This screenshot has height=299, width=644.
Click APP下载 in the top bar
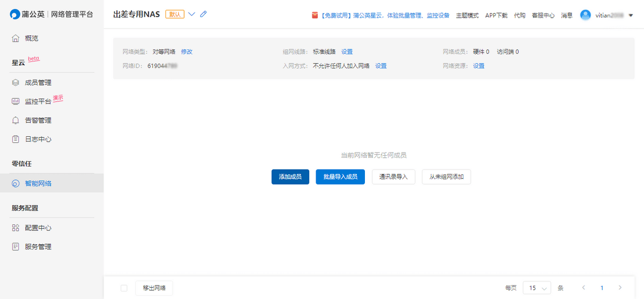point(496,16)
